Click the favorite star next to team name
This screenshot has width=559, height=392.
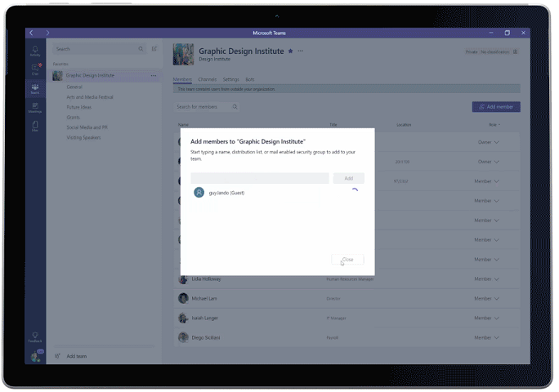291,51
